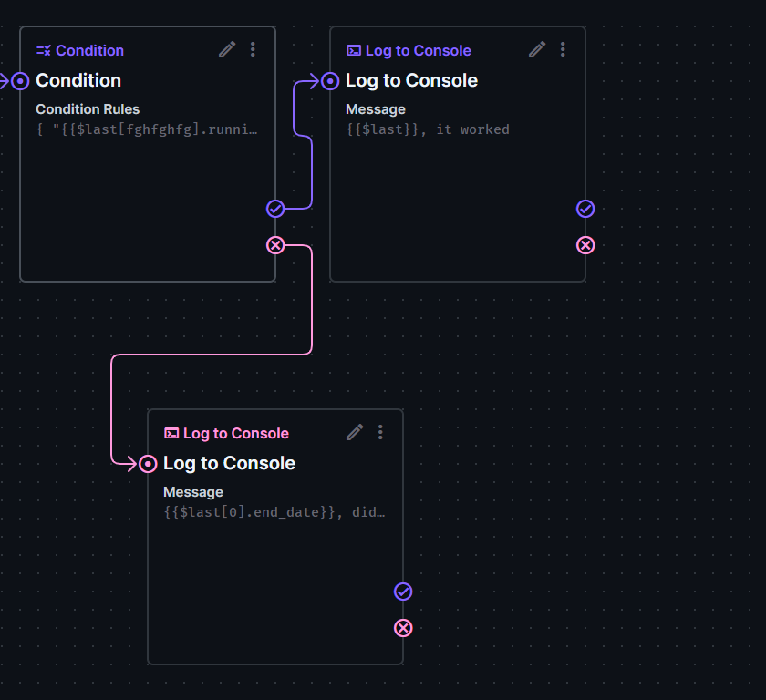The width and height of the screenshot is (766, 700).
Task: Click the Condition node input port
Action: pyautogui.click(x=20, y=81)
